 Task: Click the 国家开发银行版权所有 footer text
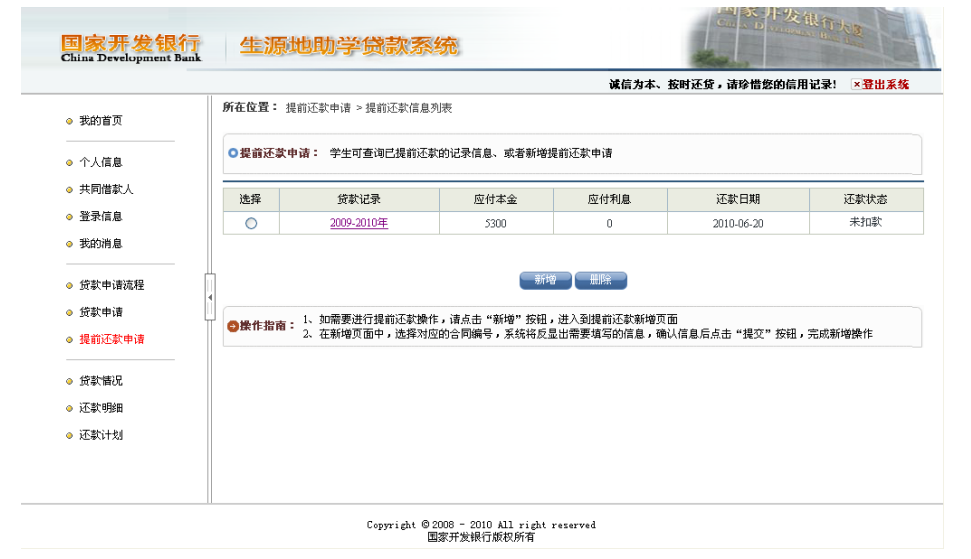481,537
